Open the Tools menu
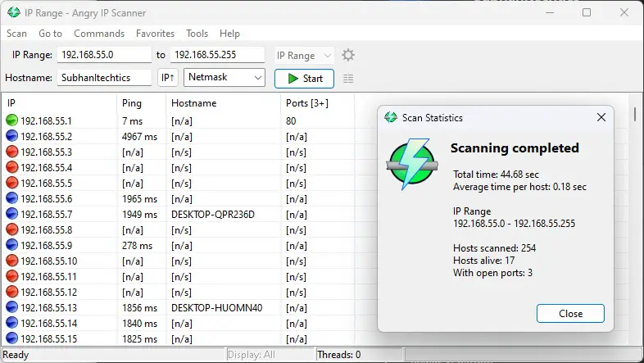 [197, 34]
